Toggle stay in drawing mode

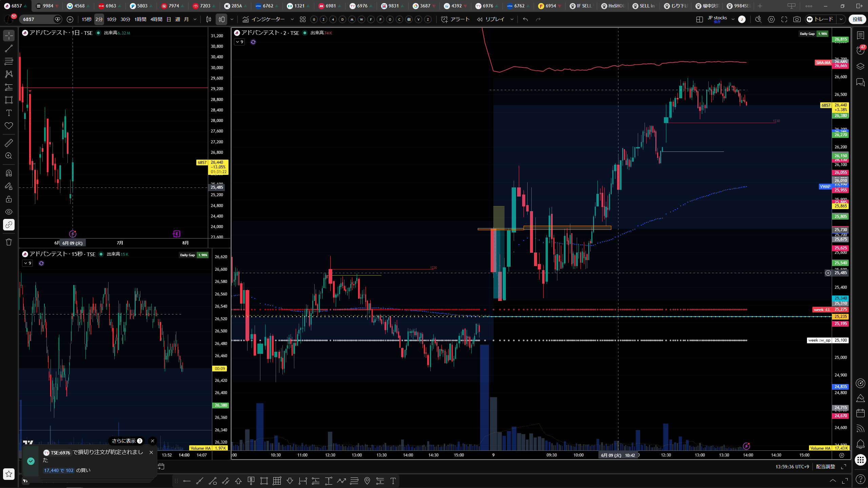9,186
